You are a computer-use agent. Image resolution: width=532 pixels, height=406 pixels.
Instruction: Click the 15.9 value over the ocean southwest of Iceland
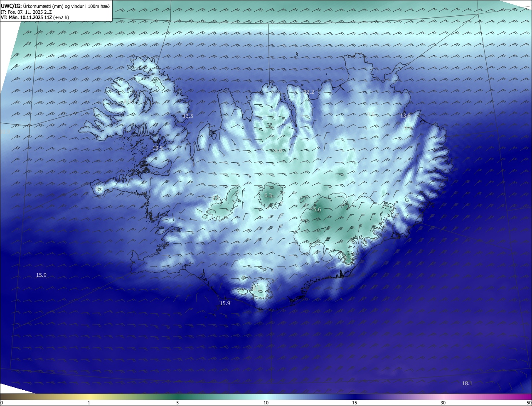coord(41,275)
